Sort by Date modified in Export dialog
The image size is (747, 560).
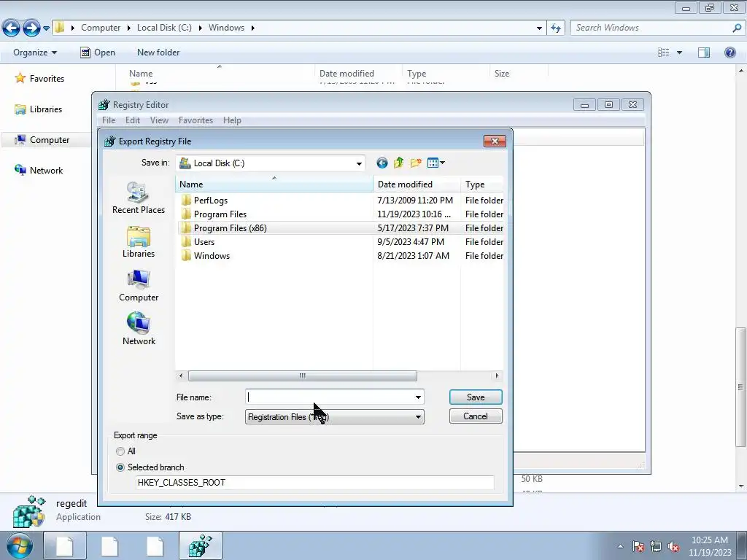coord(417,184)
